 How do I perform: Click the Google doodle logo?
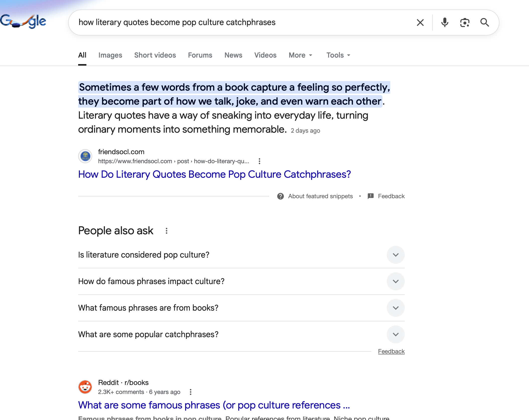point(23,22)
